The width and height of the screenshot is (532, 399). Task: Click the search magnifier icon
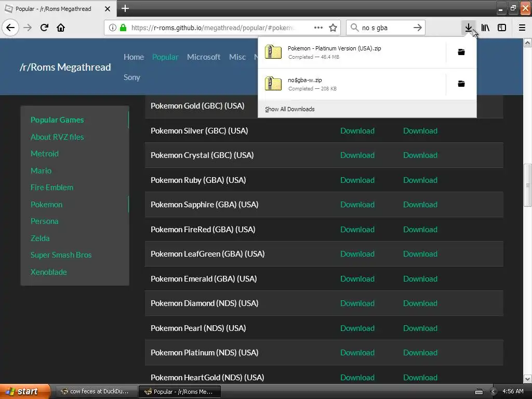point(354,28)
